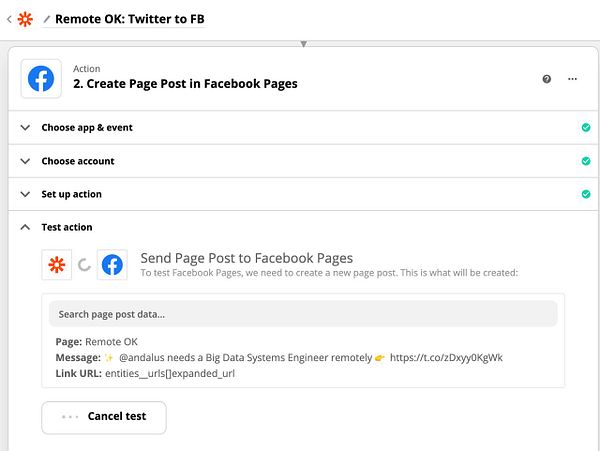This screenshot has height=451, width=600.
Task: Click the green check beside Choose account
Action: click(585, 161)
